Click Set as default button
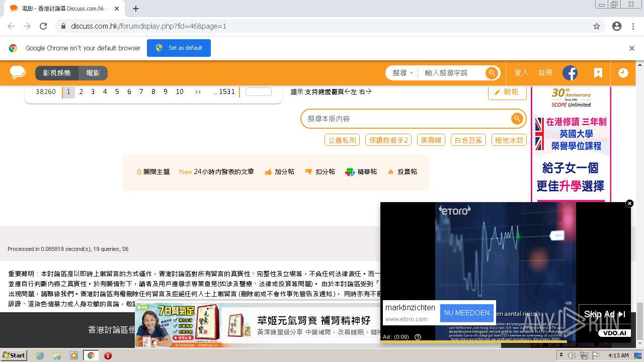The width and height of the screenshot is (644, 362). coord(179,48)
